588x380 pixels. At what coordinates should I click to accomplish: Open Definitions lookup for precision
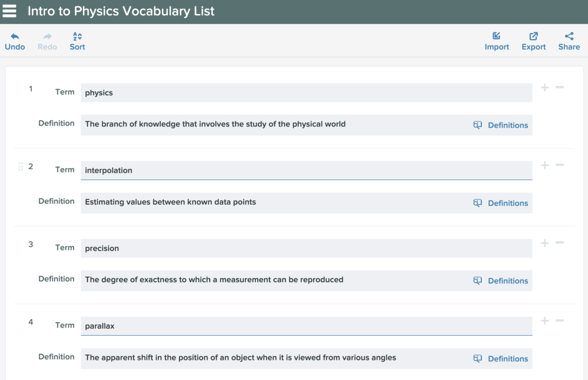pyautogui.click(x=501, y=281)
